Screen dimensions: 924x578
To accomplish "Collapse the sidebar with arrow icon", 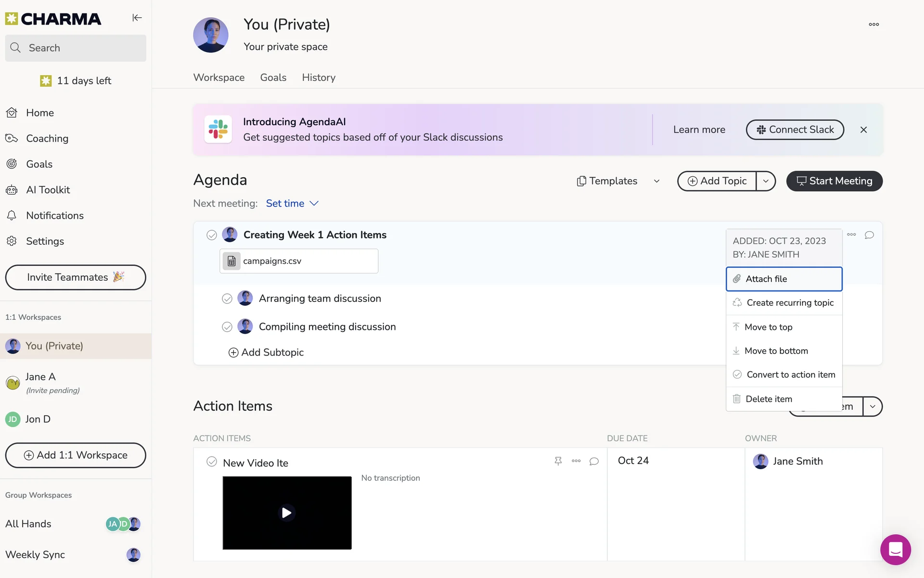I will pyautogui.click(x=137, y=18).
